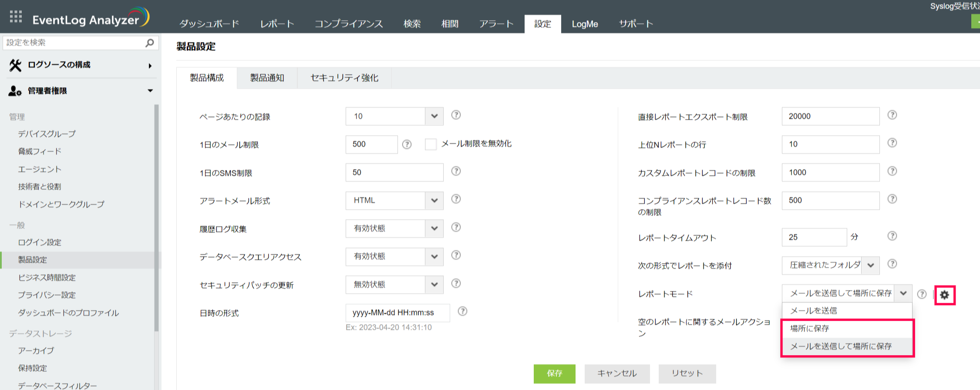
Task: Open the コンプライアンス top menu
Action: 348,24
